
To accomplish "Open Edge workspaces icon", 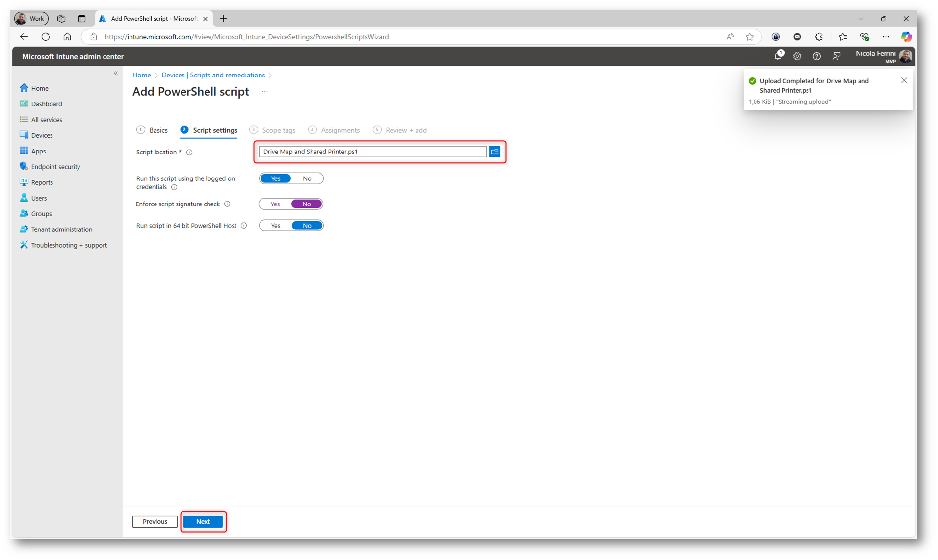I will [x=61, y=19].
